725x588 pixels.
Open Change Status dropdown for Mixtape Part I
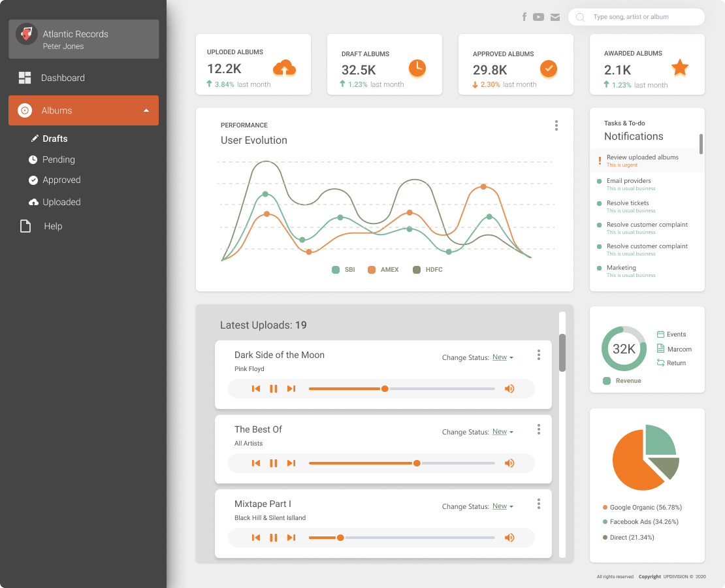(502, 506)
